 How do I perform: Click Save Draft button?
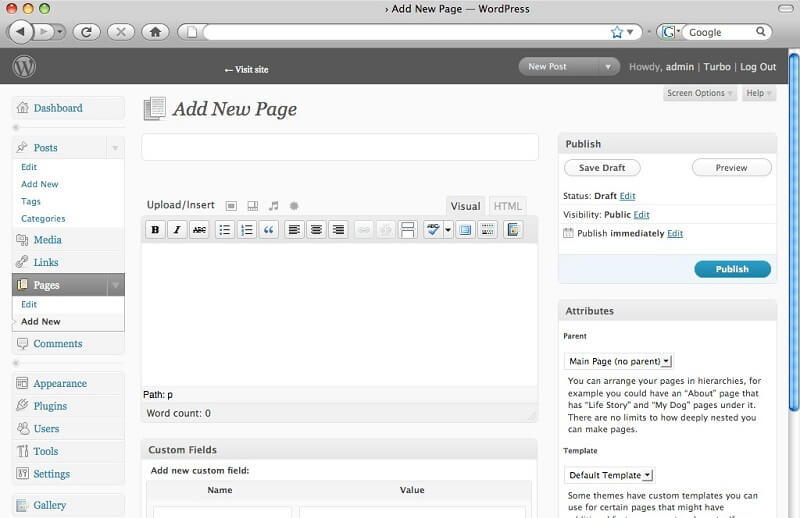pos(602,167)
